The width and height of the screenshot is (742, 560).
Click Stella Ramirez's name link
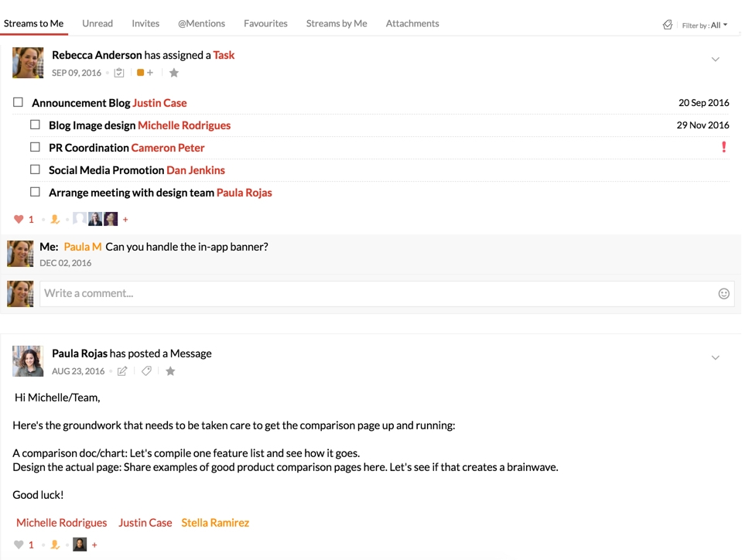click(x=215, y=523)
